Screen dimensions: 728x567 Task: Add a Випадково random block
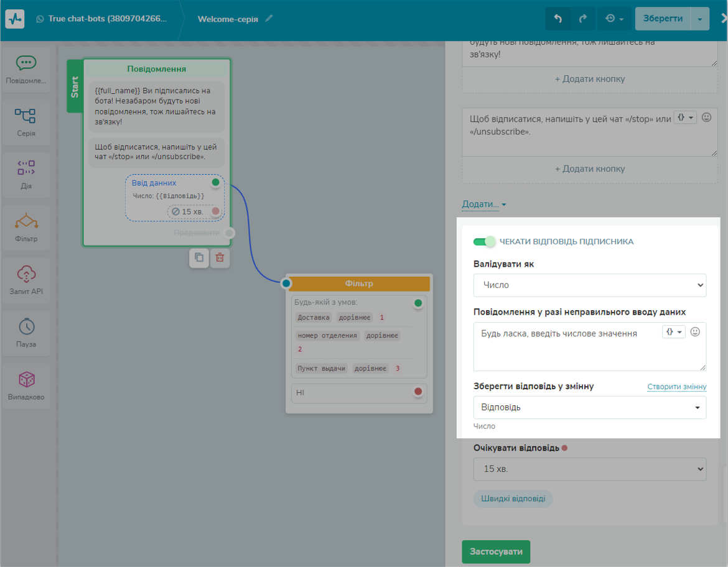[x=26, y=386]
